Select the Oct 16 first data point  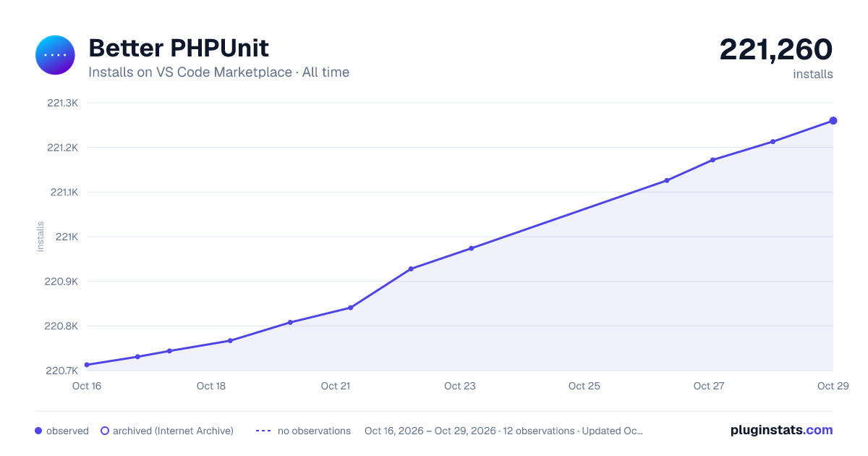point(87,365)
